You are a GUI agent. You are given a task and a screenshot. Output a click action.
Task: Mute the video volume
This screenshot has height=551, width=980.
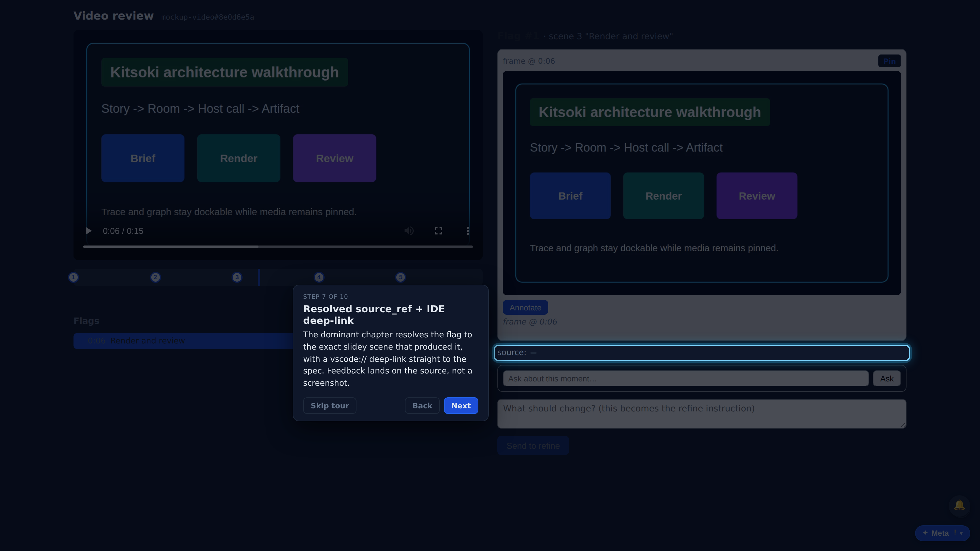pyautogui.click(x=409, y=231)
